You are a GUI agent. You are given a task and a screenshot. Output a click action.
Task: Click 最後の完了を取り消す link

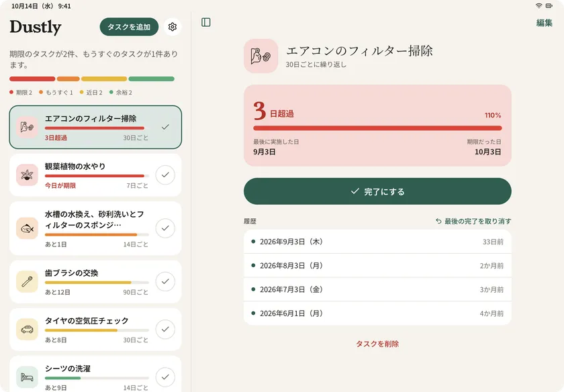pyautogui.click(x=473, y=222)
